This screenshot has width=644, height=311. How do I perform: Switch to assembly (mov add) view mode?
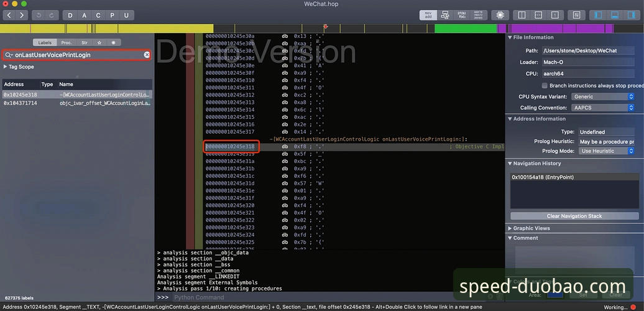click(428, 15)
